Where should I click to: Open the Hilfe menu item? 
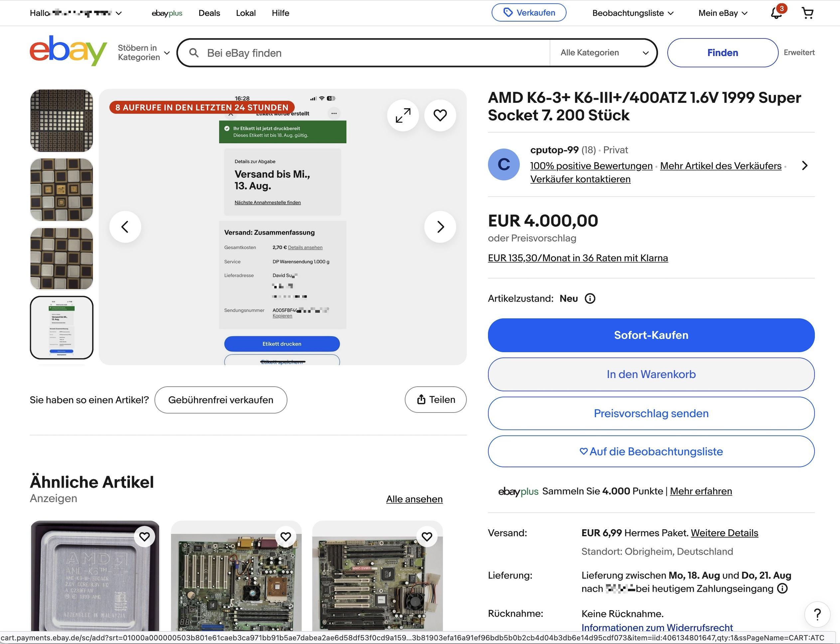(280, 13)
